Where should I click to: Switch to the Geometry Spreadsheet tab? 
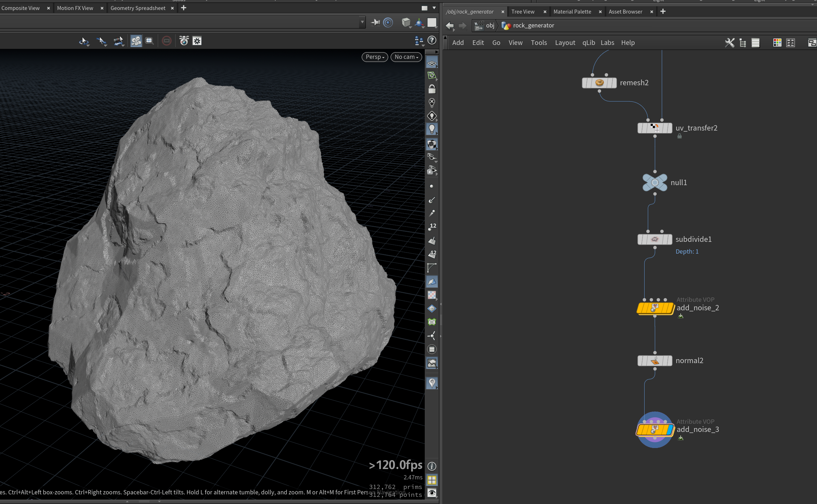pyautogui.click(x=138, y=8)
